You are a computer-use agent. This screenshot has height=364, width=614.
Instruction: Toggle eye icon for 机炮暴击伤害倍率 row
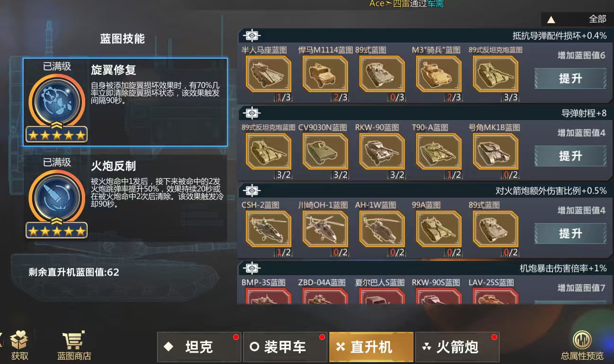tap(252, 268)
